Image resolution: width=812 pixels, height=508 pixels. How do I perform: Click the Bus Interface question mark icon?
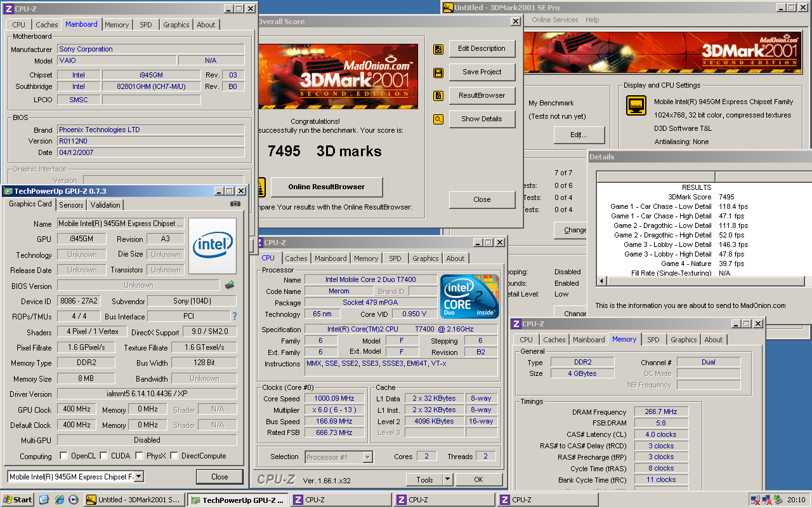click(235, 316)
